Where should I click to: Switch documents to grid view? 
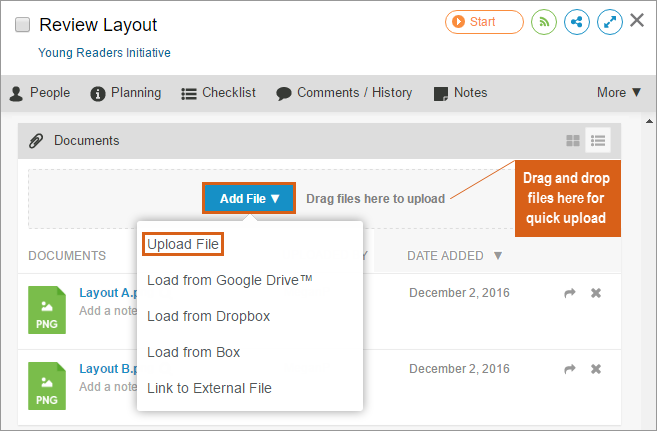tap(573, 141)
